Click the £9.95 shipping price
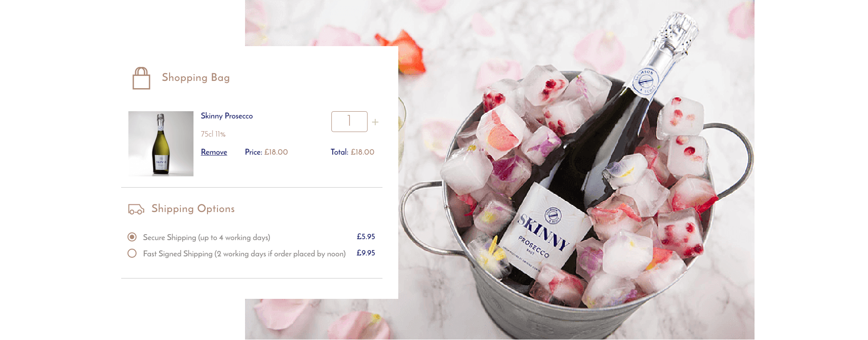 coord(366,253)
